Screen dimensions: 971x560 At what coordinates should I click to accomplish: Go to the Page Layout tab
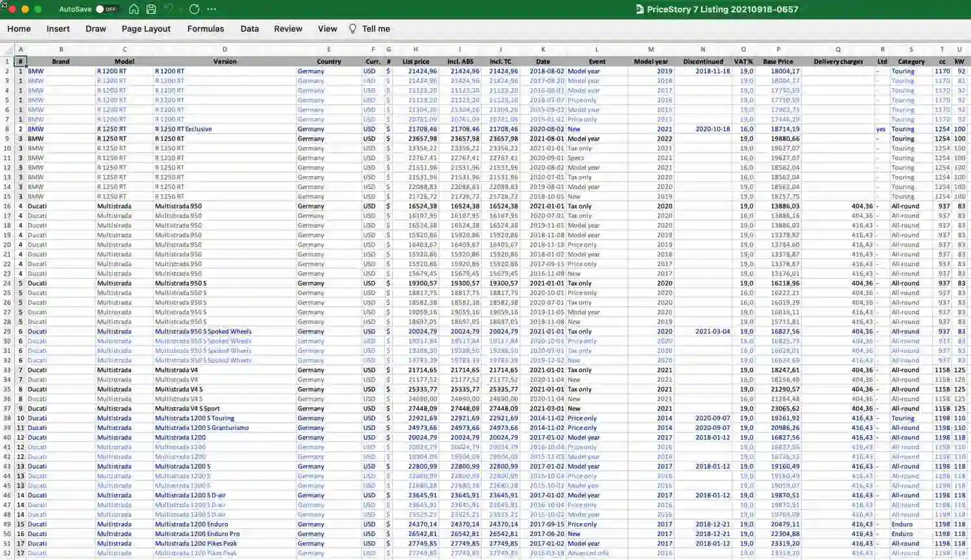click(x=146, y=29)
